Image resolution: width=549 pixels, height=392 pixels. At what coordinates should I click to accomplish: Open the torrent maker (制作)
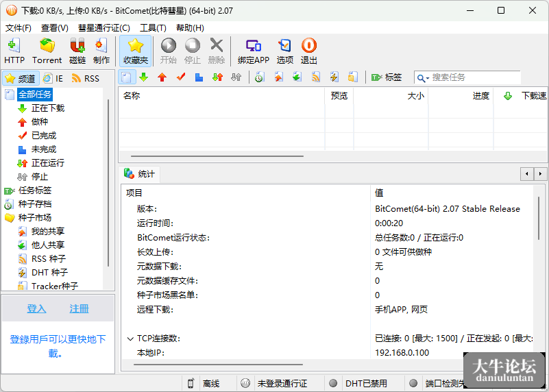[x=101, y=51]
